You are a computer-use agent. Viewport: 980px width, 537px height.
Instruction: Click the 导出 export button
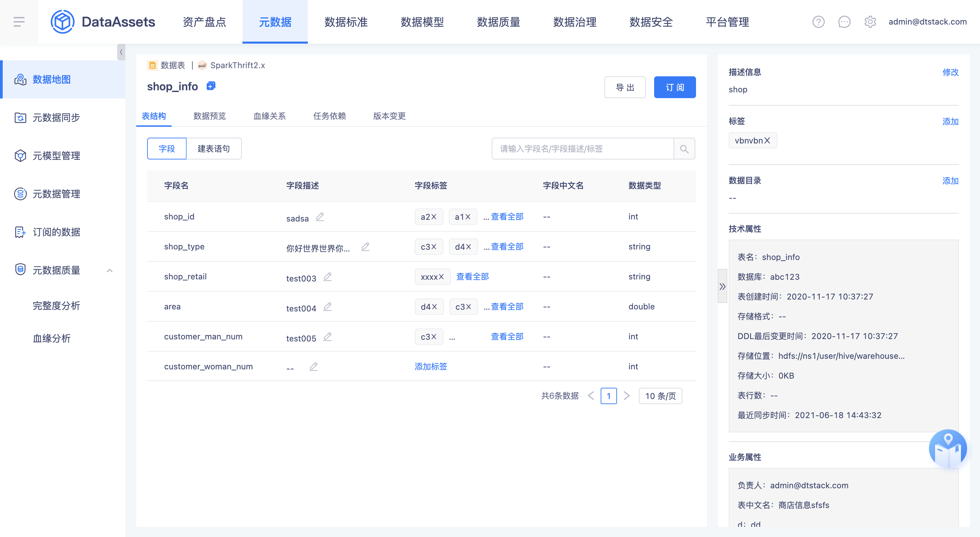click(x=625, y=87)
